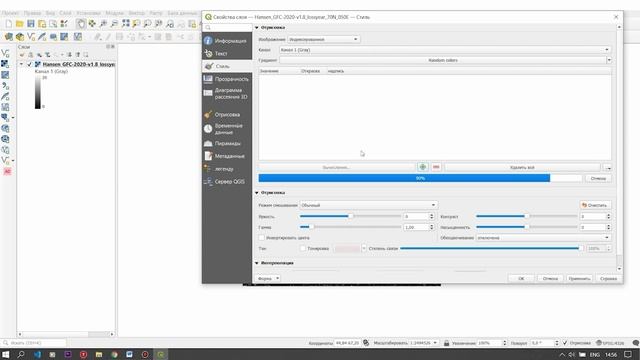Click the search field in the properties sidebar
640x360 pixels.
[227, 28]
